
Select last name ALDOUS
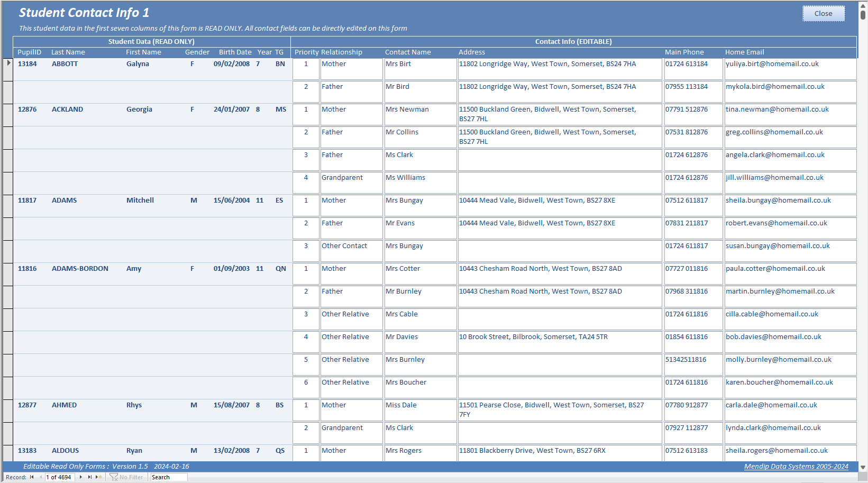pos(65,451)
